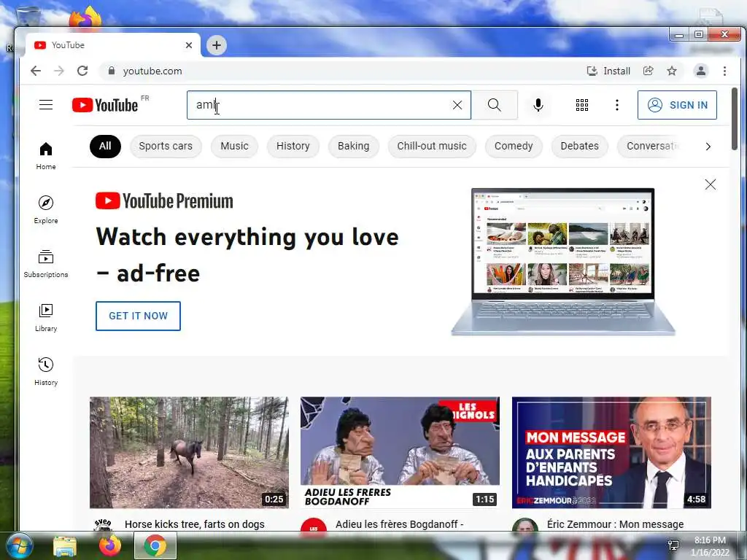The width and height of the screenshot is (747, 560).
Task: Reload the page in Chrome
Action: [82, 71]
